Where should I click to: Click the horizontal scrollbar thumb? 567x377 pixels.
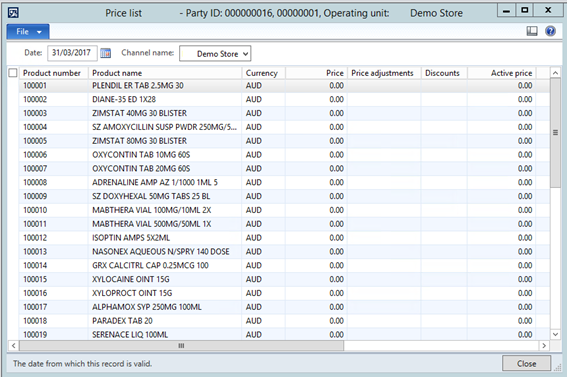pos(181,346)
